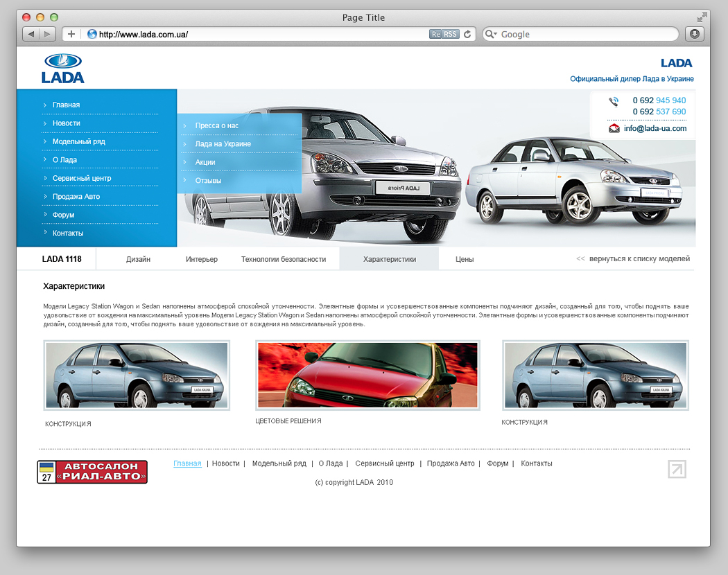Select Пресса о нас submenu item

coord(217,126)
